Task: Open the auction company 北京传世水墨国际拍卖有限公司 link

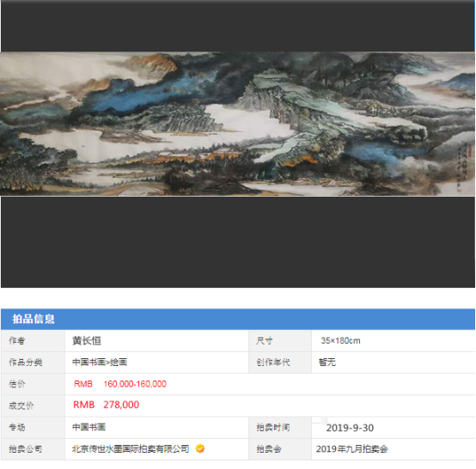Action: click(x=131, y=448)
